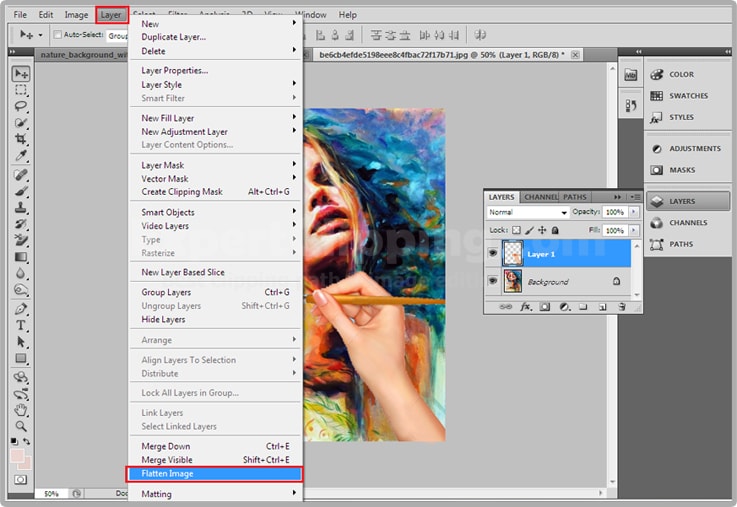Select the Brush tool
This screenshot has width=737, height=507.
tap(21, 191)
